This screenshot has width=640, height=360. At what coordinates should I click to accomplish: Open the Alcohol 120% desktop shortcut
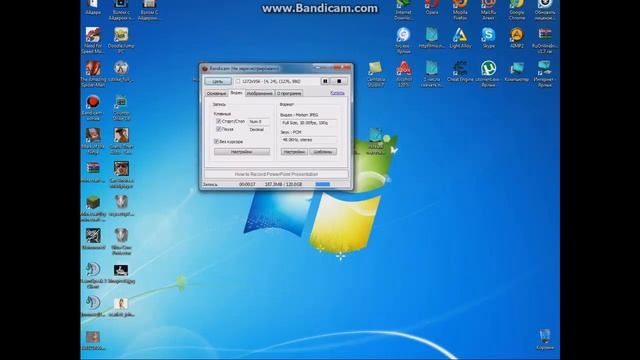[x=403, y=73]
